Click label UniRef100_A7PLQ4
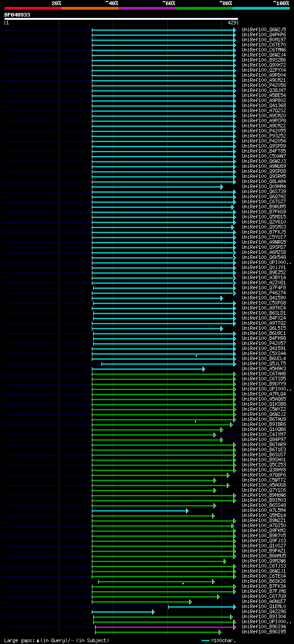 pos(264,394)
